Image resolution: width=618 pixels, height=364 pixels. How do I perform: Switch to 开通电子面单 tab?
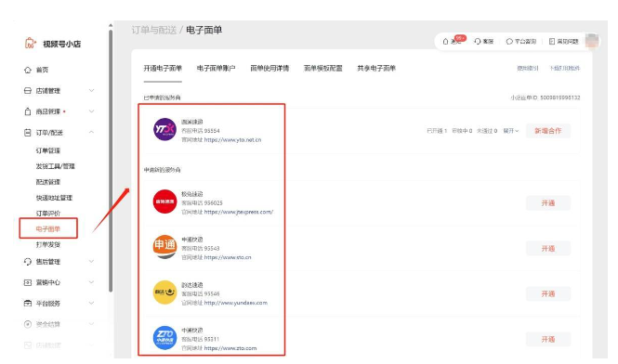[x=163, y=69]
